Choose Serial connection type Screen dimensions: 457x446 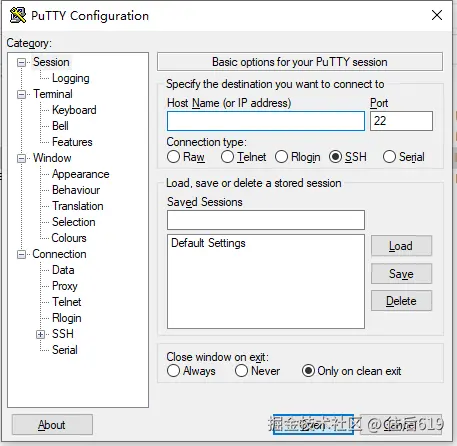click(389, 157)
